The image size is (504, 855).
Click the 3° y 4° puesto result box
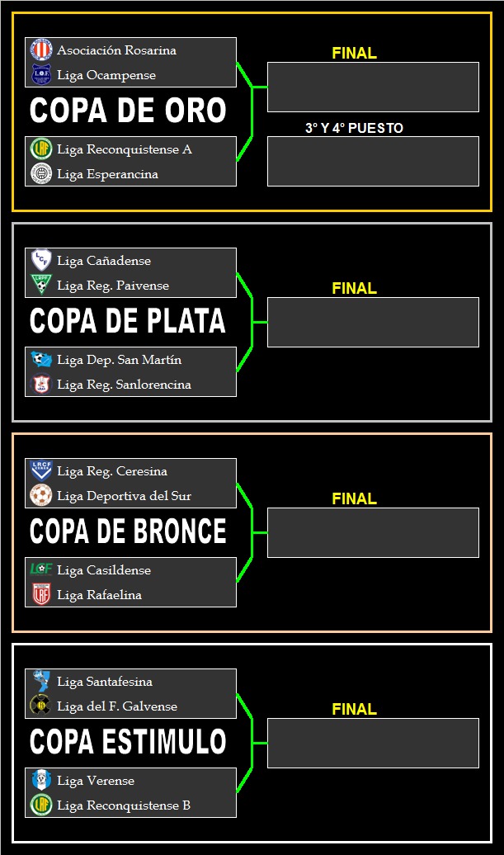click(x=373, y=161)
